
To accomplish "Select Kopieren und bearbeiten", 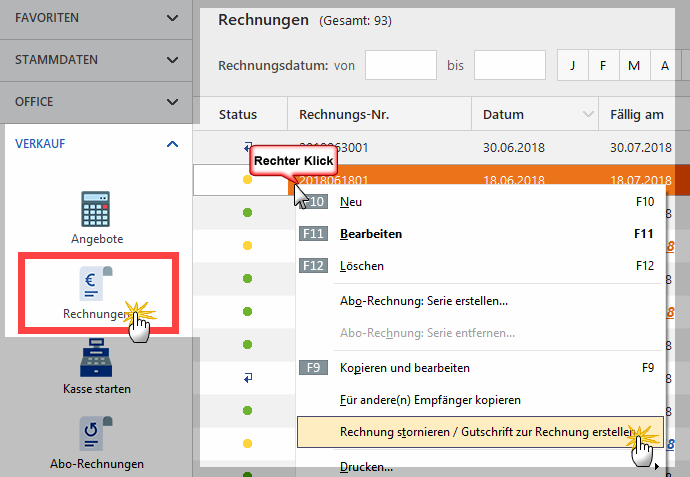I will [x=480, y=368].
